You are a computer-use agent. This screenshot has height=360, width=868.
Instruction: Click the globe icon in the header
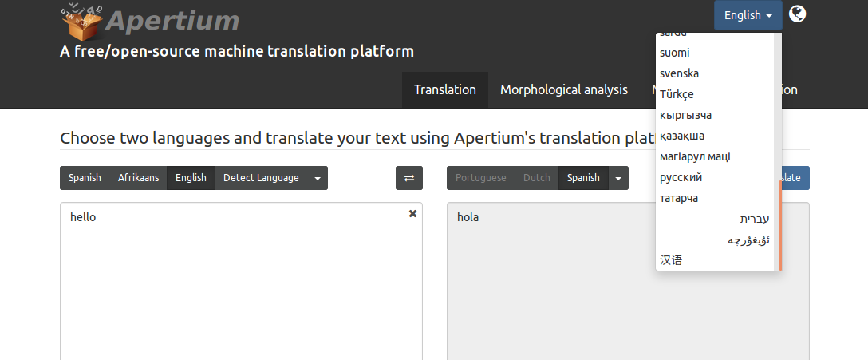tap(797, 14)
